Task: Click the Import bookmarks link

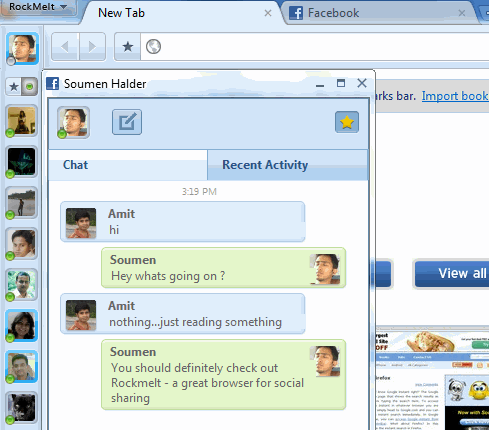Action: pyautogui.click(x=455, y=96)
